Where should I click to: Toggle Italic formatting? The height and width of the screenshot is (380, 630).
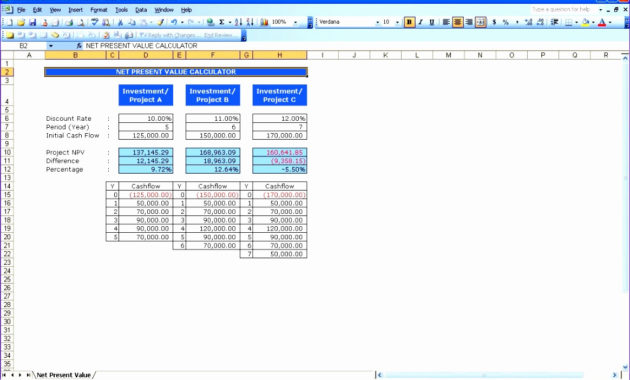(421, 22)
